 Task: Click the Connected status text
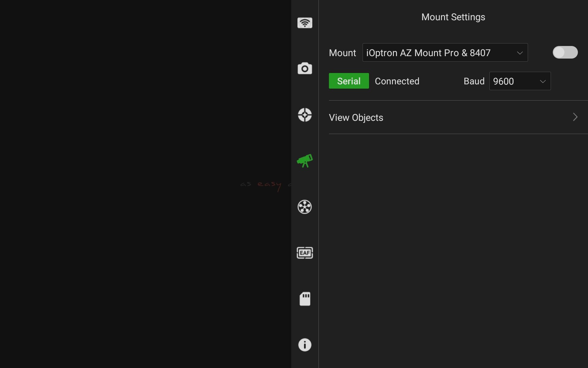point(397,81)
